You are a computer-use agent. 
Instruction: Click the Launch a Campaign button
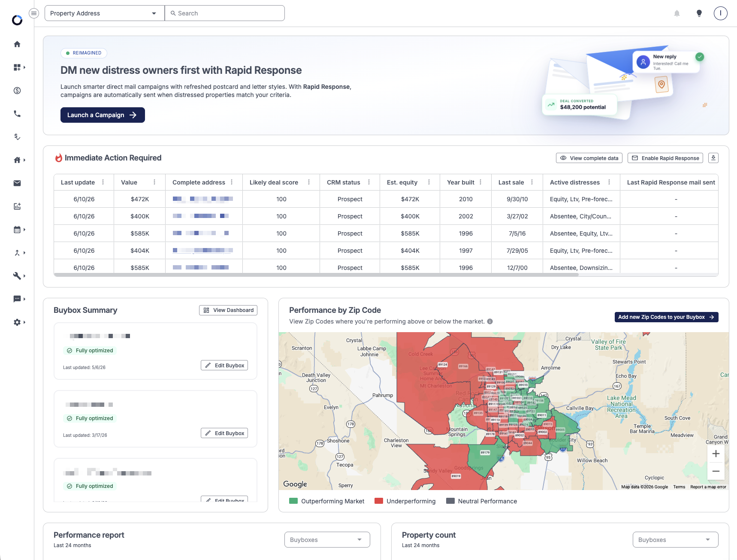pyautogui.click(x=103, y=115)
